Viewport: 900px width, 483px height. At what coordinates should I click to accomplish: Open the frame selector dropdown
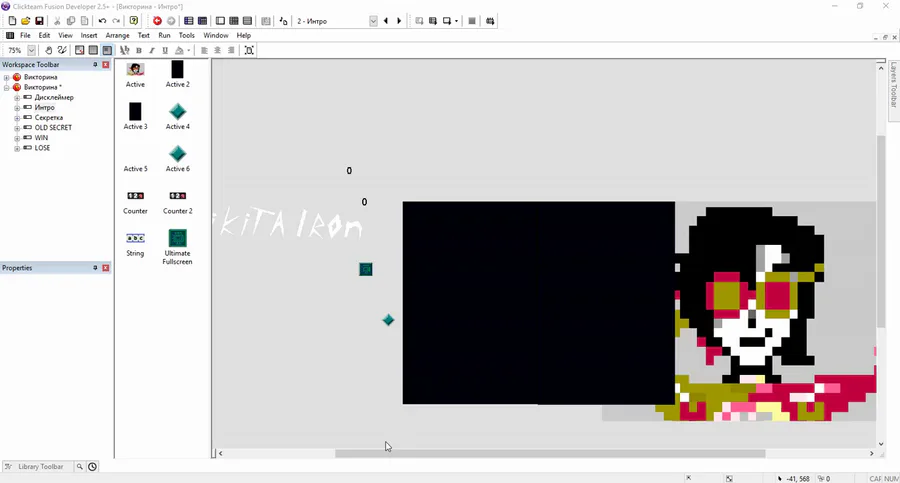(373, 21)
